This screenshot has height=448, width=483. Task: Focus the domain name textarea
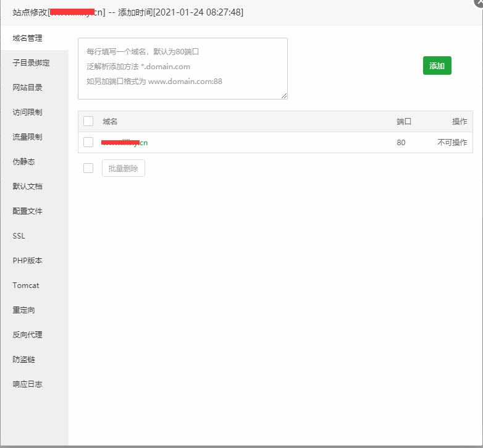tap(183, 69)
